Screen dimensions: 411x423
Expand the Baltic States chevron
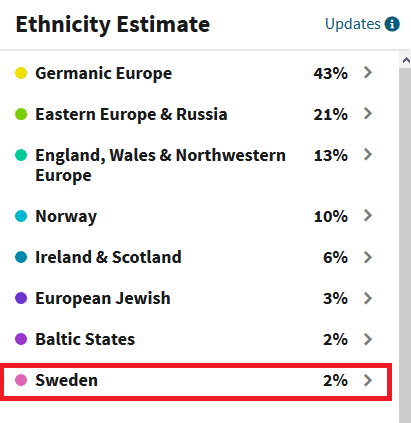point(368,339)
